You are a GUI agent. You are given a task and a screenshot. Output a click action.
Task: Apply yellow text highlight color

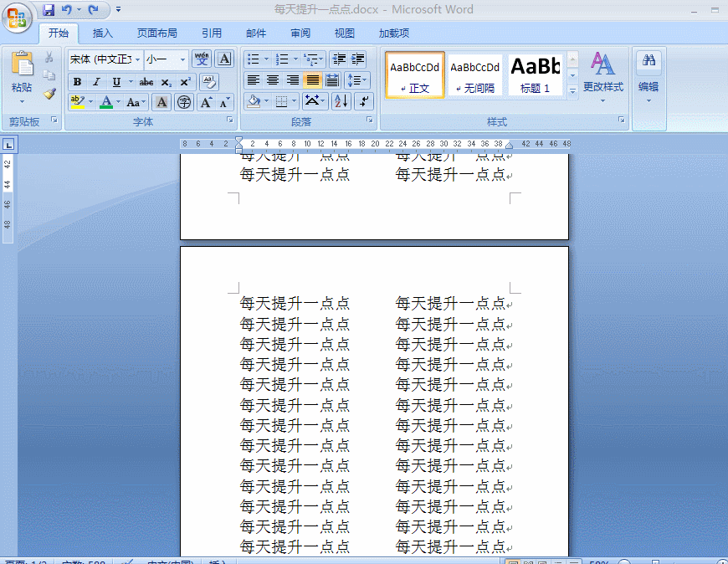pyautogui.click(x=77, y=101)
